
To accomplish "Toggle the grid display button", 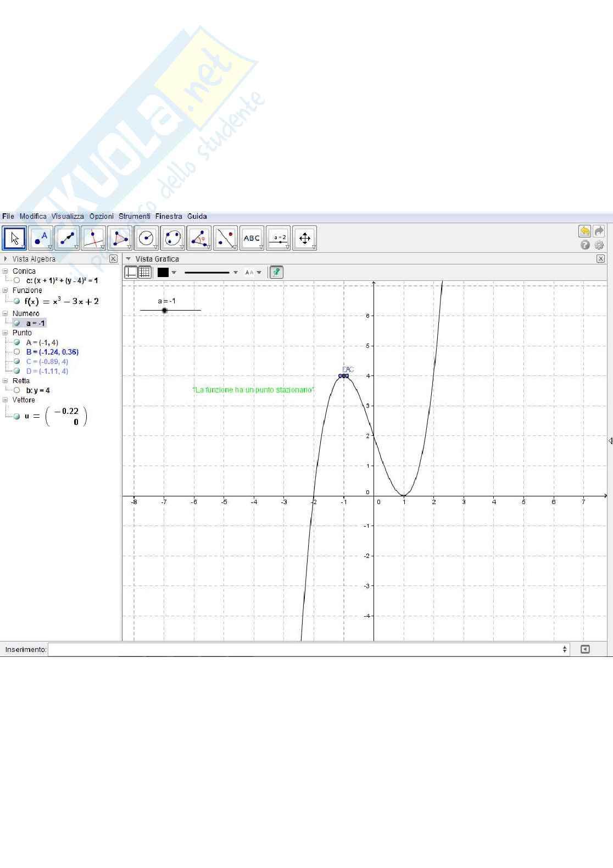I will pyautogui.click(x=144, y=272).
